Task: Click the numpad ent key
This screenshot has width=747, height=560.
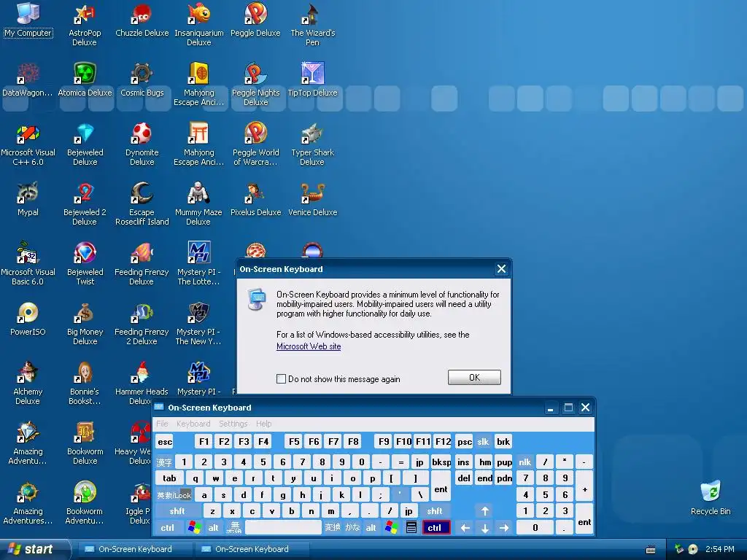Action: tap(584, 519)
